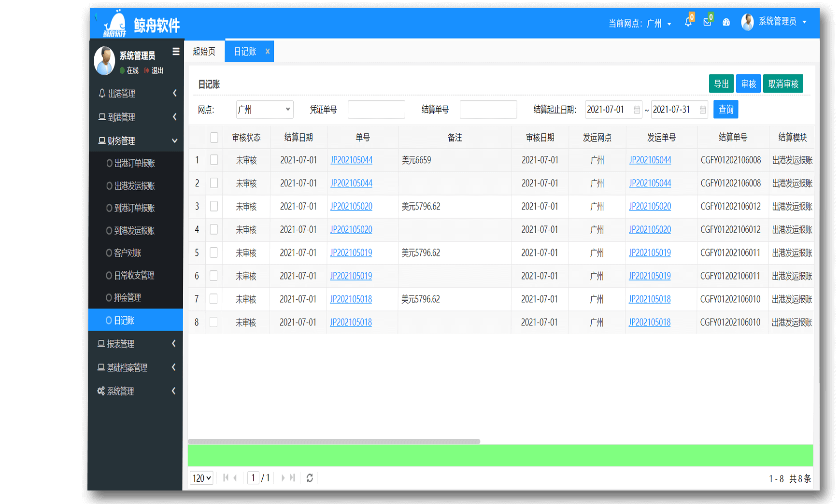Image resolution: width=839 pixels, height=504 pixels.
Task: Select the checkbox in row 5
Action: [213, 252]
